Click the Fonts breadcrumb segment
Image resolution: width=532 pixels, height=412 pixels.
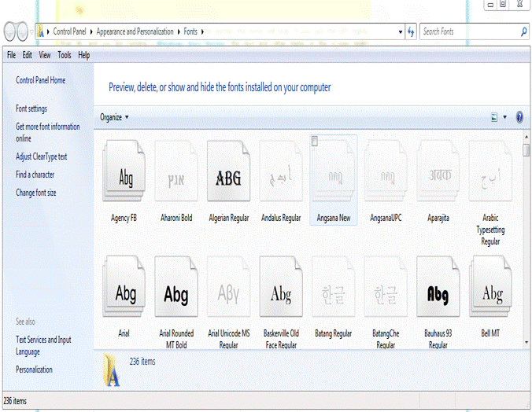(190, 31)
